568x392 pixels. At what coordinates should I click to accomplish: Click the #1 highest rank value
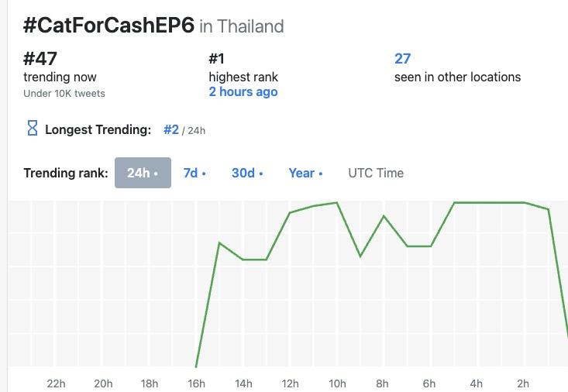[218, 58]
